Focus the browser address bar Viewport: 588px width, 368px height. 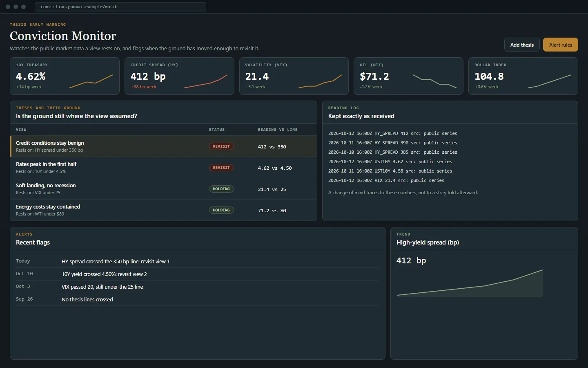(x=120, y=7)
